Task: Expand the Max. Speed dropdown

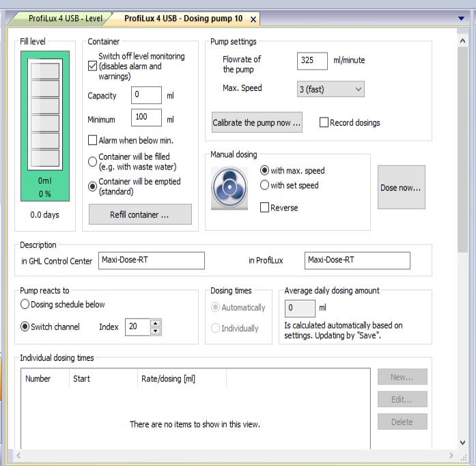Action: point(331,90)
